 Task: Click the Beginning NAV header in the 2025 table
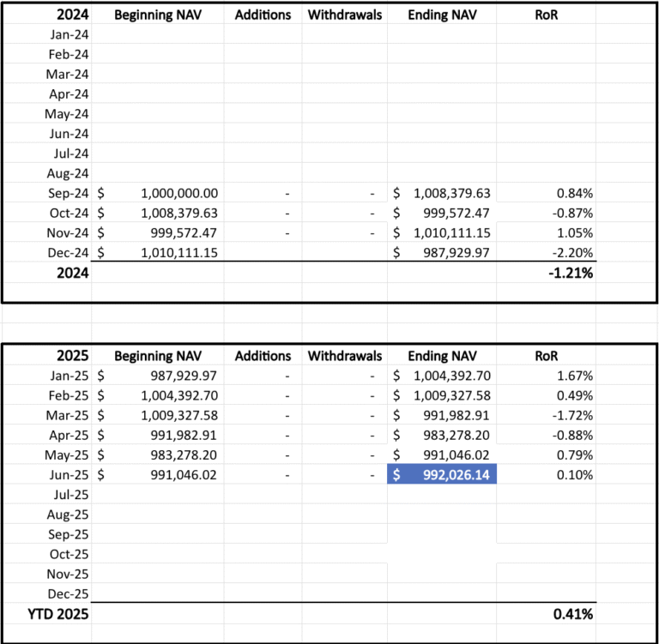pyautogui.click(x=158, y=356)
